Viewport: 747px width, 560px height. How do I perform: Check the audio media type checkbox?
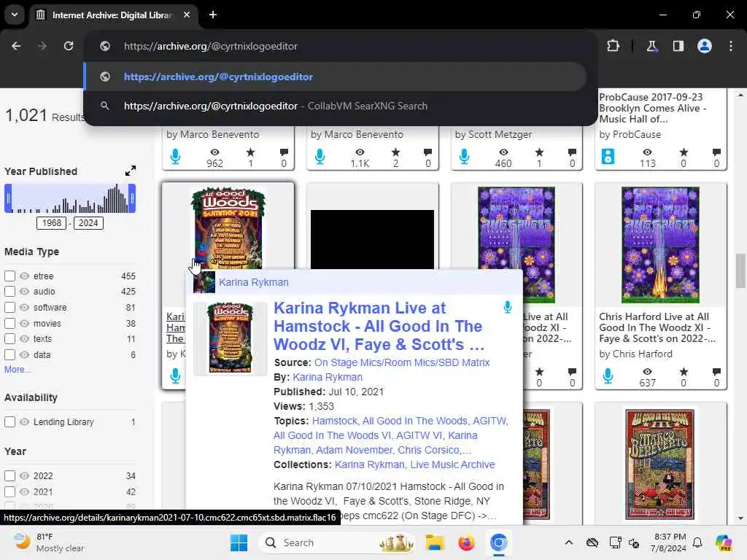9,291
